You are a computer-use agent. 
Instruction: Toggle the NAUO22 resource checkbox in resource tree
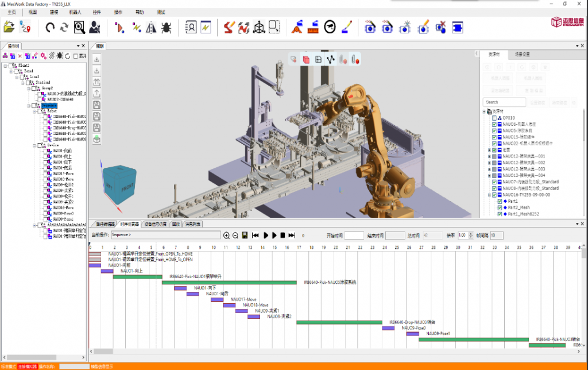[x=494, y=144]
